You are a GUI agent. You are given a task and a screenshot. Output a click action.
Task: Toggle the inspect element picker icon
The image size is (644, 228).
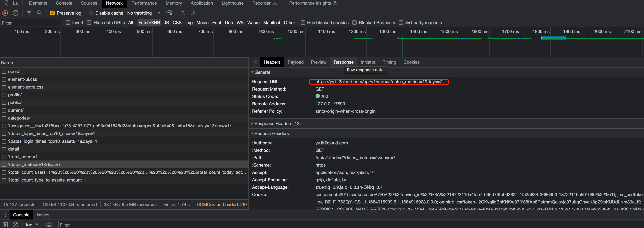(x=5, y=3)
